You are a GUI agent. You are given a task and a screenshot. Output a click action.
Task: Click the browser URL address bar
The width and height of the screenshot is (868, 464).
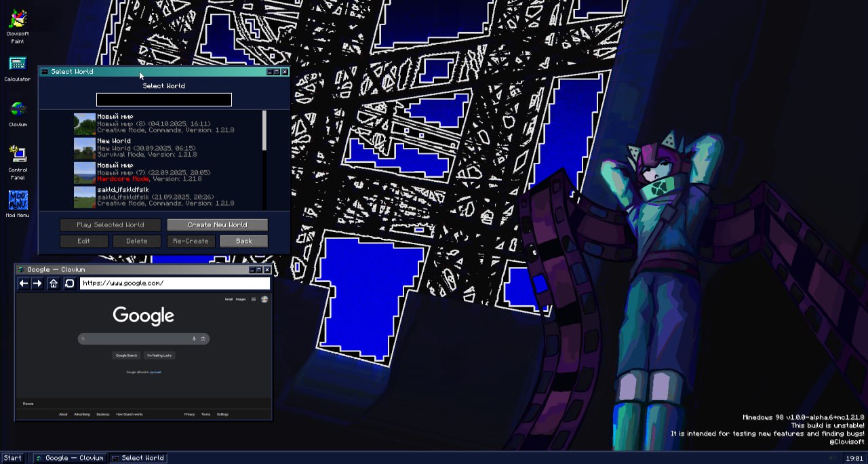(175, 284)
